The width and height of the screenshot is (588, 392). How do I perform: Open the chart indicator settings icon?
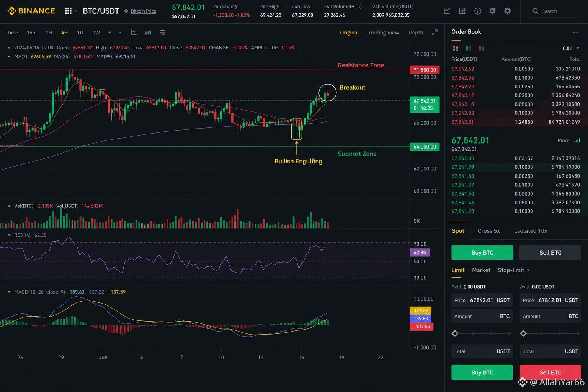click(162, 33)
